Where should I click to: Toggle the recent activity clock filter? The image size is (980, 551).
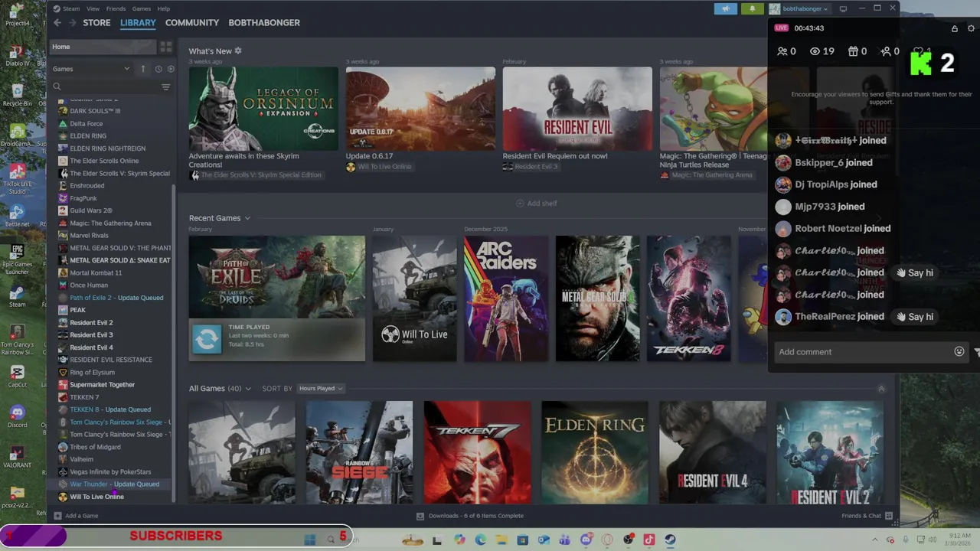(x=158, y=69)
